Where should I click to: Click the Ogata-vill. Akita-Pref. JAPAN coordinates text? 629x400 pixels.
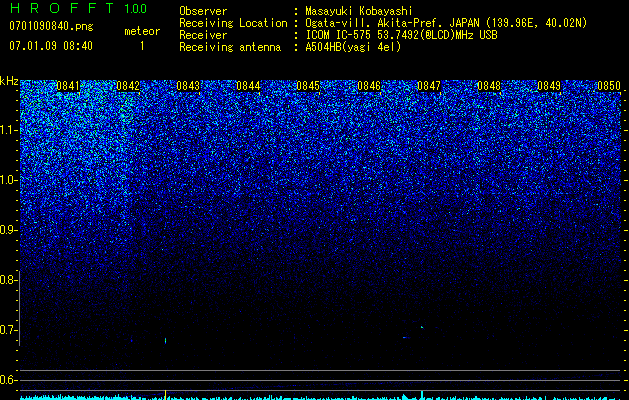(446, 23)
